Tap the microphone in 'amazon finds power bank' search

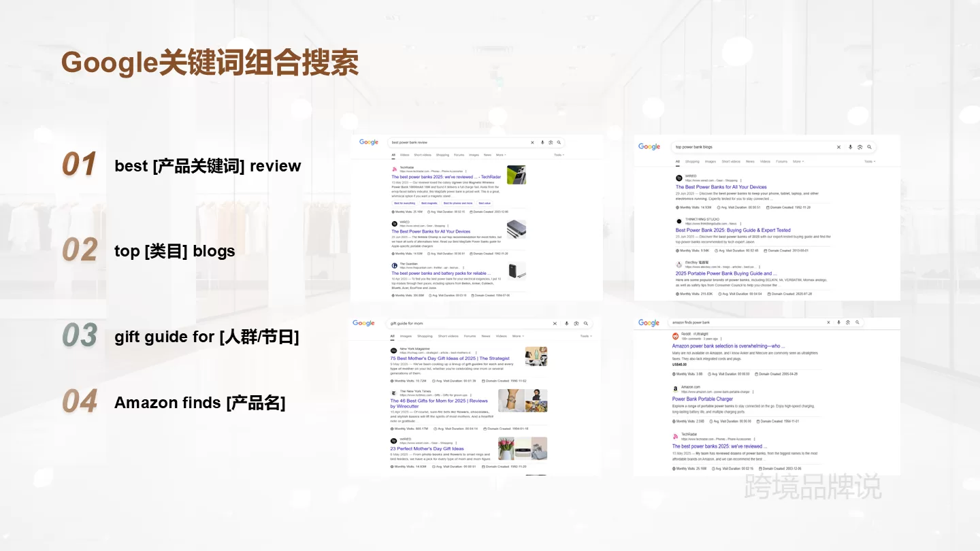pos(838,322)
